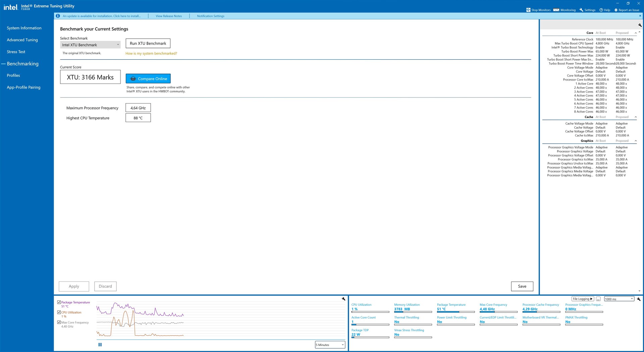Save the current settings
This screenshot has height=352, width=644.
tap(522, 286)
